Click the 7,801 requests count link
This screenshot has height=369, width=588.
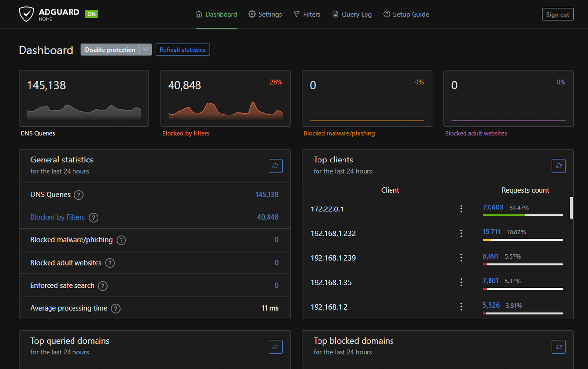491,281
